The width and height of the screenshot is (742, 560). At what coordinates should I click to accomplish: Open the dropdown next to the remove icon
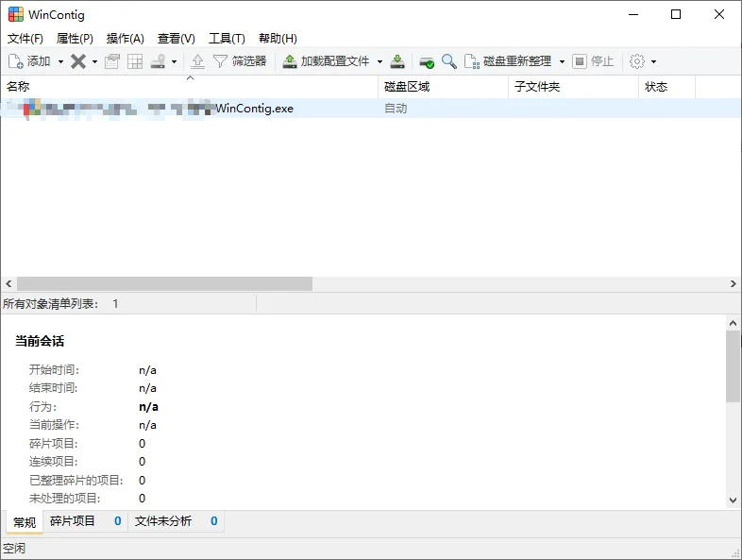click(94, 61)
